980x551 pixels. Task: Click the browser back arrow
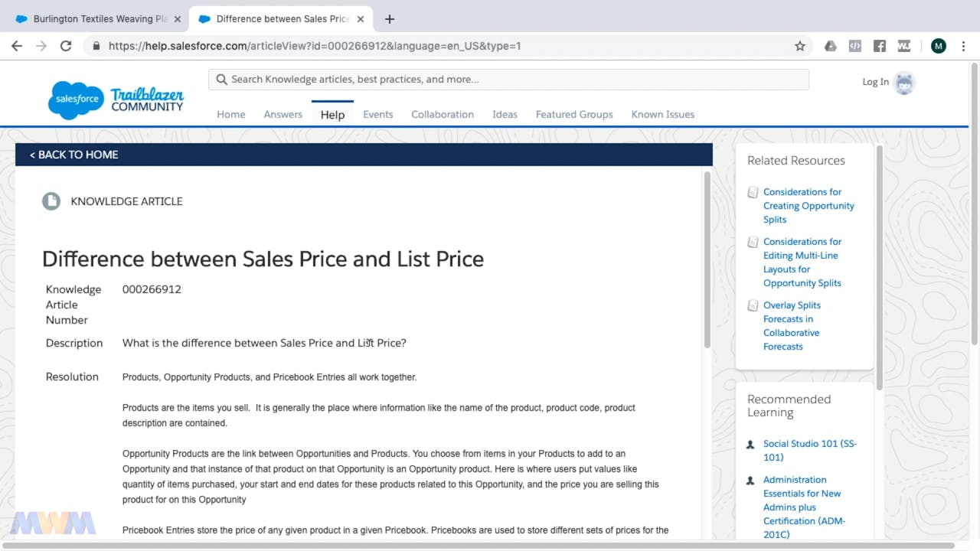(17, 46)
